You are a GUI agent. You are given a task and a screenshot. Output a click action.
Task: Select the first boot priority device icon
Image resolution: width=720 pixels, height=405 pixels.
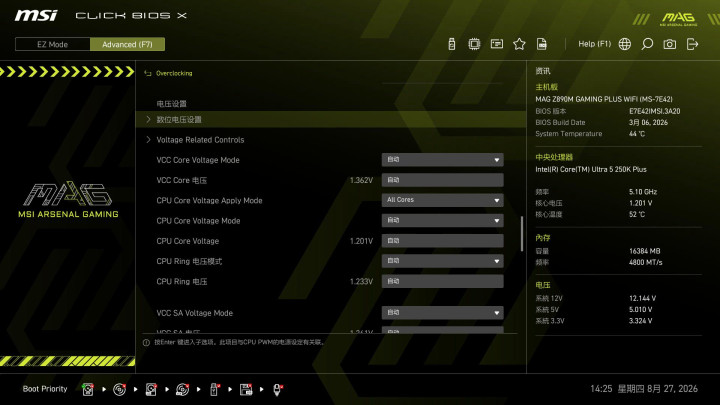click(88, 389)
